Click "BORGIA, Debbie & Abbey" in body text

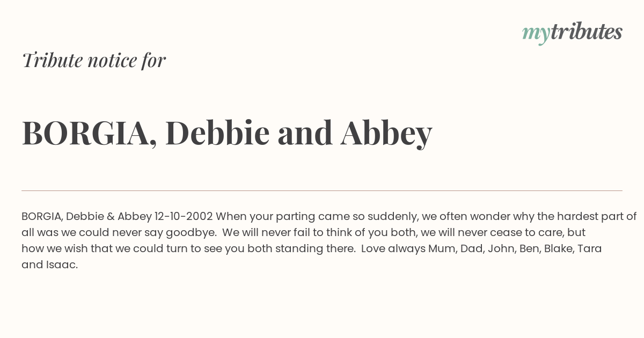pos(87,217)
